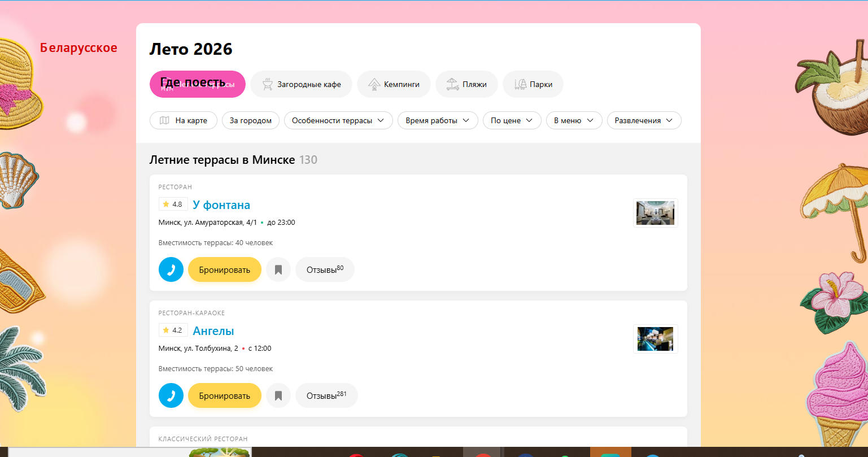Screen dimensions: 868x457
Task: Open the У фонтана restaurant page
Action: [221, 204]
